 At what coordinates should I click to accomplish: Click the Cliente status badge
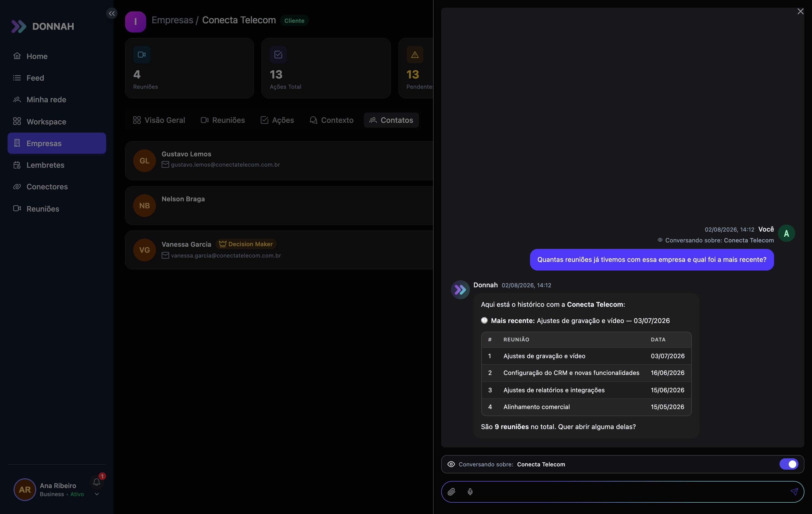[294, 21]
